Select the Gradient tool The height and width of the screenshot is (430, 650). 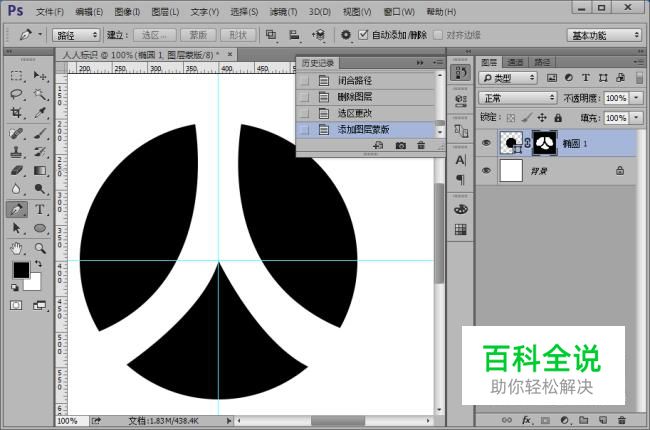coord(40,170)
